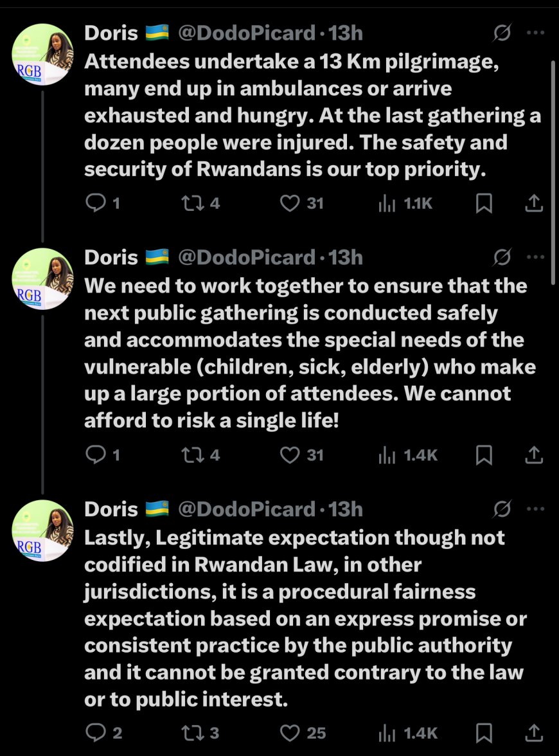Like the tweet about vulnerable attendees
This screenshot has width=559, height=756.
point(291,455)
